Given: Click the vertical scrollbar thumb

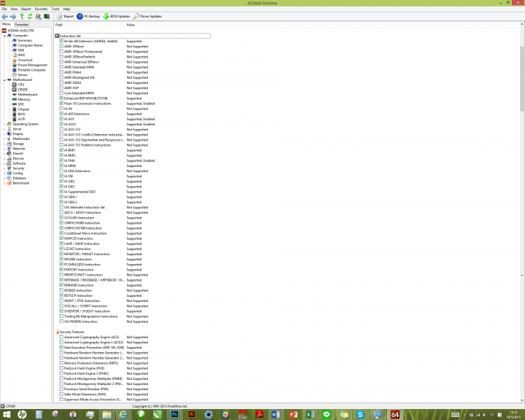Looking at the screenshot, I should (x=522, y=79).
